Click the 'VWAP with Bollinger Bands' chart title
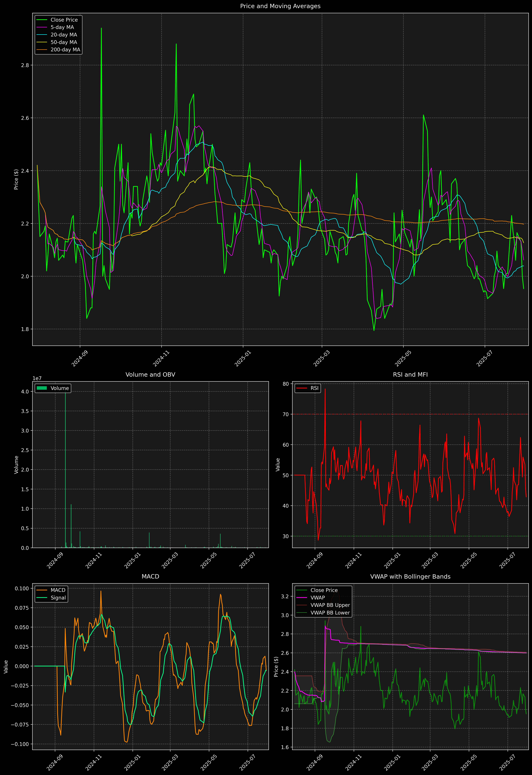The width and height of the screenshot is (532, 775). tap(410, 577)
